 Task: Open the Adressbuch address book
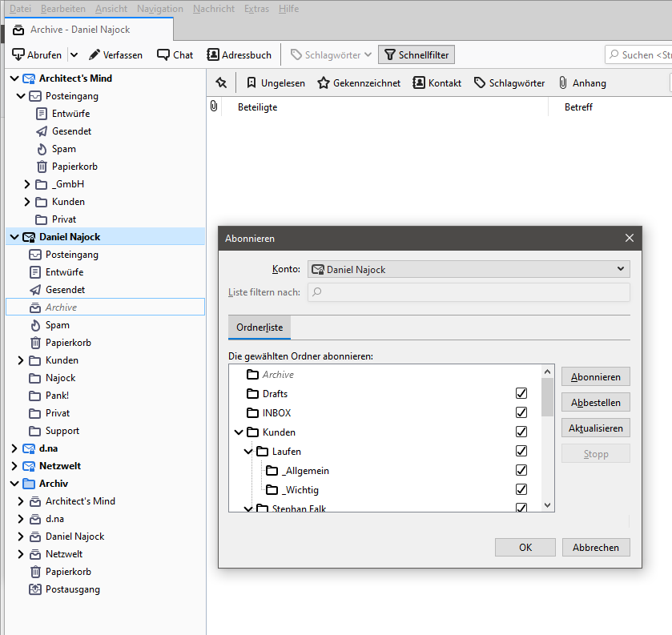tap(239, 54)
